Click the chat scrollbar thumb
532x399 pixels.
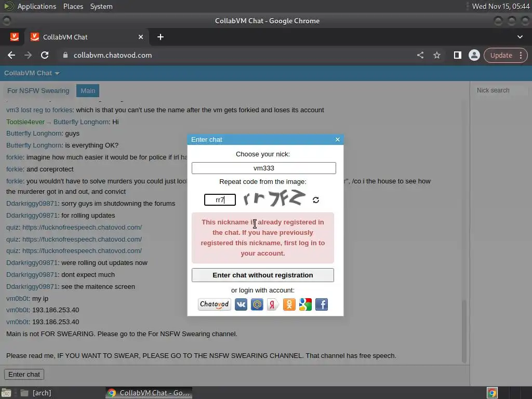point(464,331)
